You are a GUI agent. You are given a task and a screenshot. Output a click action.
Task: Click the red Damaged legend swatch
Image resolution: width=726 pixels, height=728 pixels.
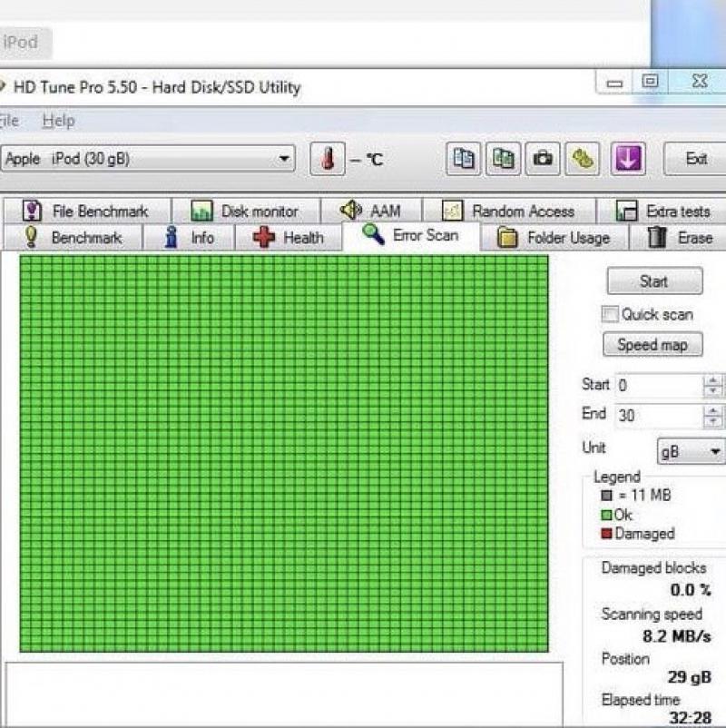(x=606, y=534)
